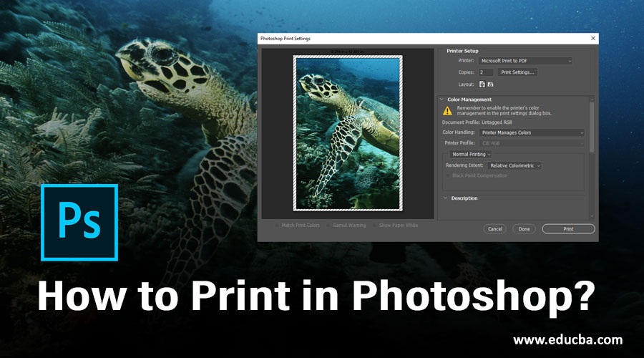Toggle Black Point Compensation checkbox

coord(448,175)
